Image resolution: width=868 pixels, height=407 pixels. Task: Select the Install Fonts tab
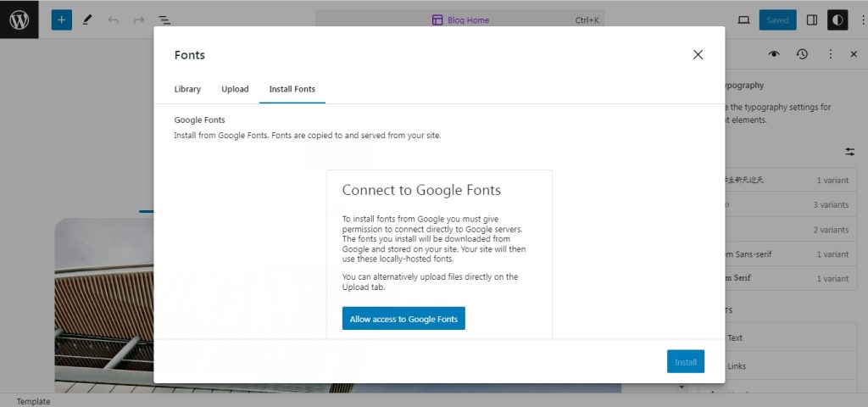pos(292,88)
